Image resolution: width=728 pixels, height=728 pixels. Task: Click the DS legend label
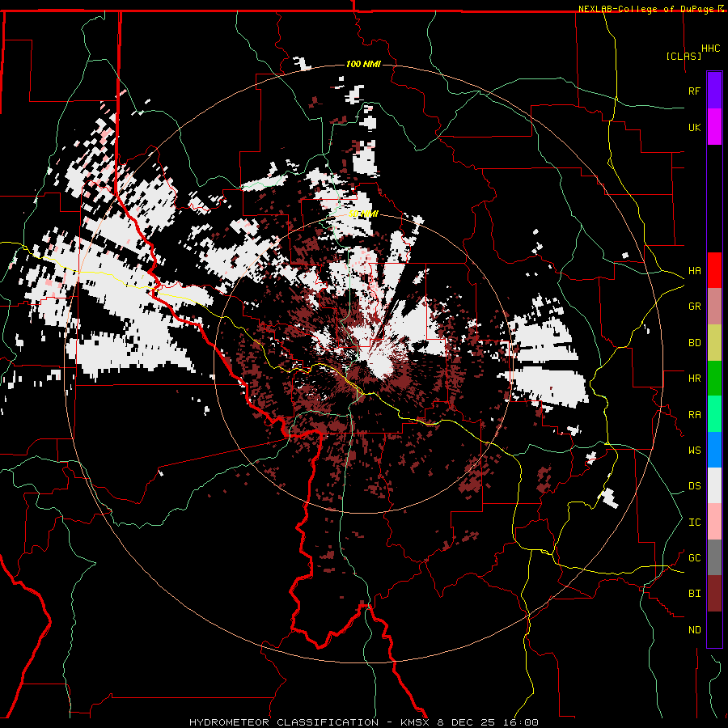[x=694, y=486]
